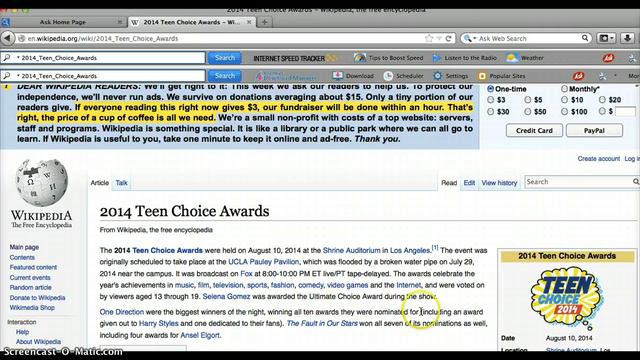Choose the $100 donation amount

tap(564, 111)
